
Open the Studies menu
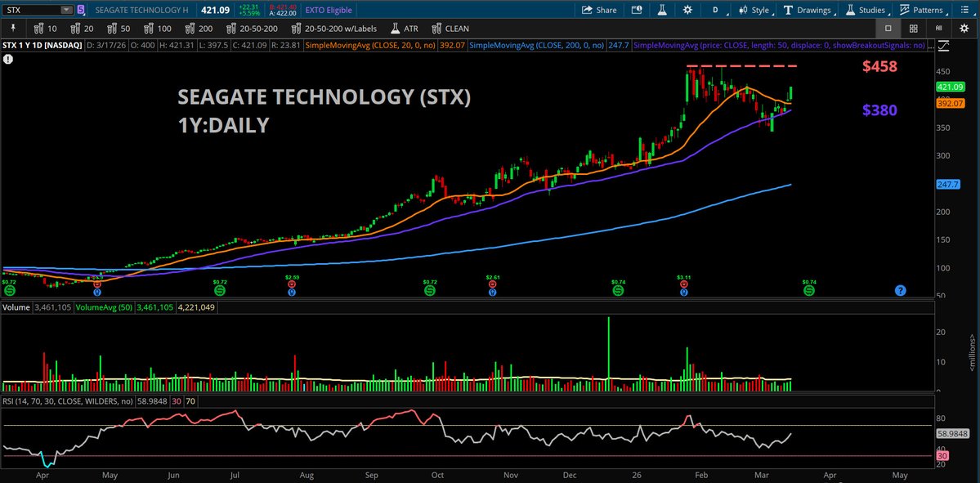[x=866, y=10]
